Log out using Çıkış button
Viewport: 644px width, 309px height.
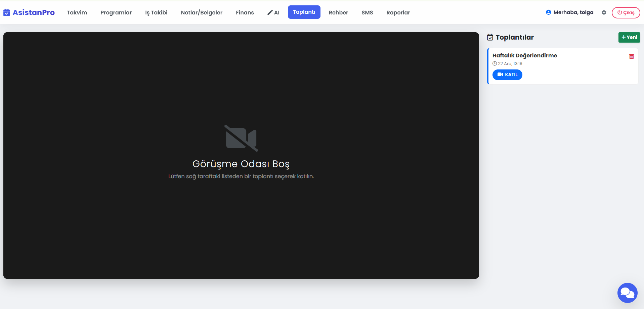[626, 12]
